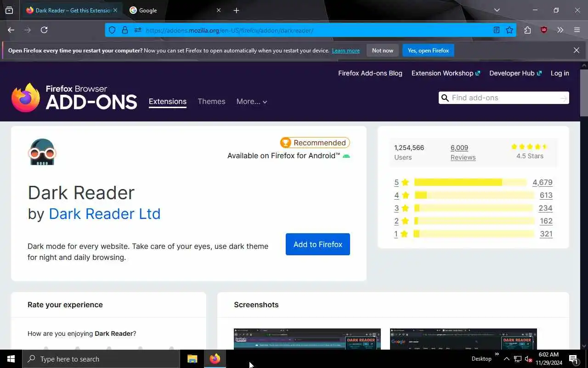The height and width of the screenshot is (368, 588).
Task: Focus Windows Type here to search box
Action: [x=101, y=359]
